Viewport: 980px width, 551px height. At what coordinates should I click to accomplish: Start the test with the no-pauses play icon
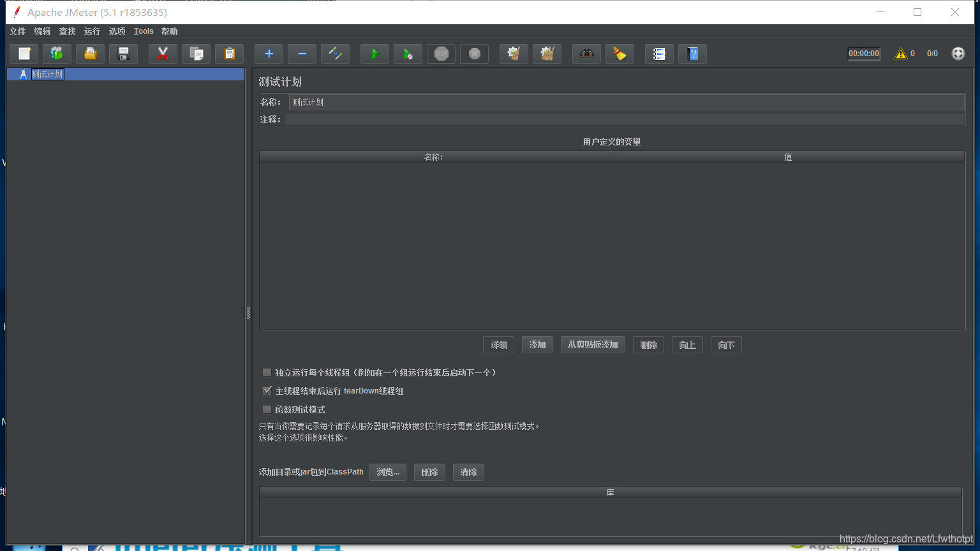click(408, 54)
